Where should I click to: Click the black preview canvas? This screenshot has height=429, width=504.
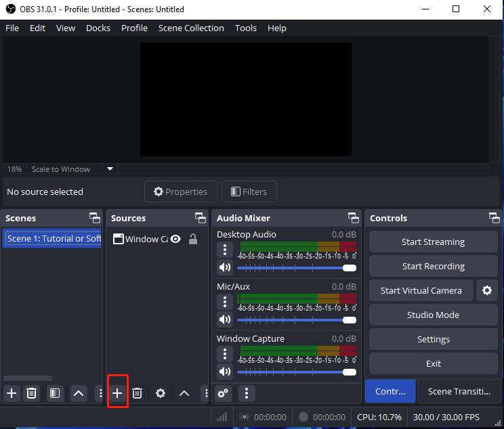pos(246,99)
